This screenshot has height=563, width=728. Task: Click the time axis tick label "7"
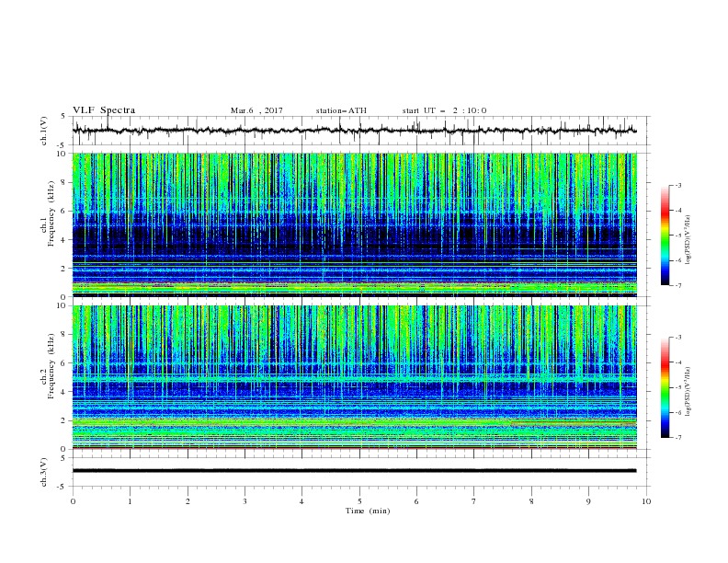point(474,501)
